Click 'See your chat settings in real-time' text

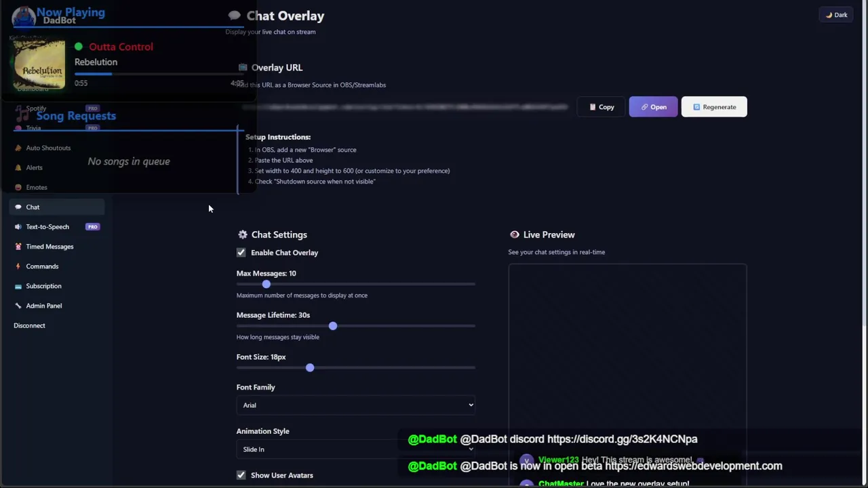(556, 252)
